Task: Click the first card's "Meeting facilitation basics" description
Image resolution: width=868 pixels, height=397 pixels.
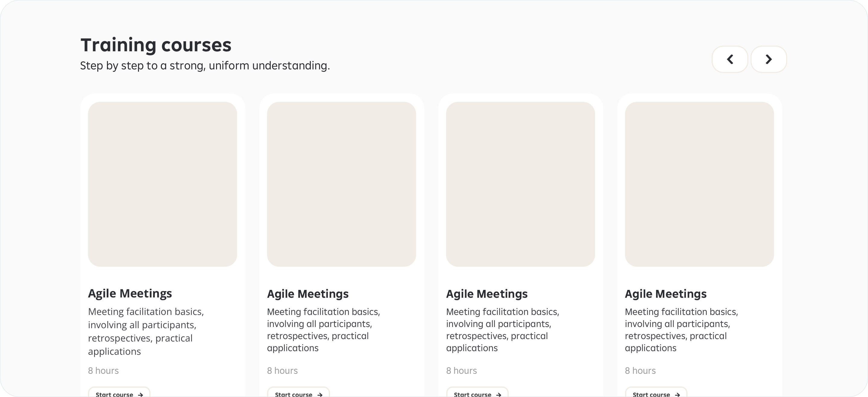Action: coord(146,331)
